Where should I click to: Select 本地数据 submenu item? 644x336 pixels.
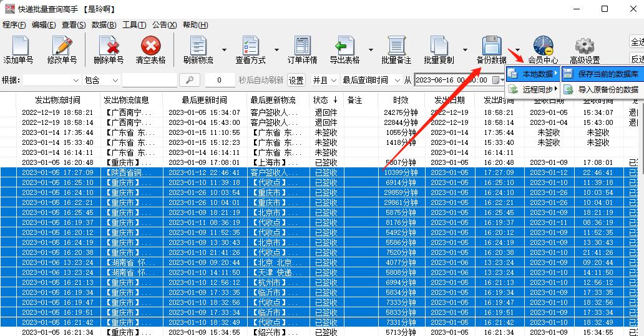(x=533, y=74)
